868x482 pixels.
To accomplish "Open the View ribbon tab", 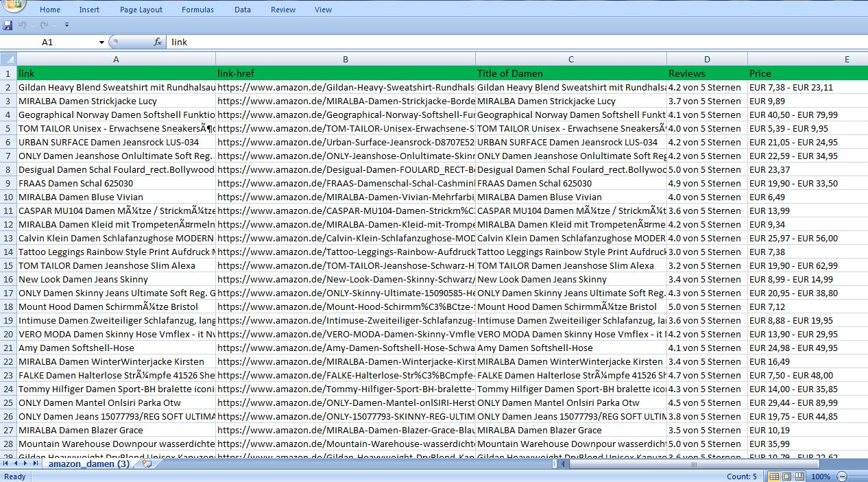I will click(x=324, y=10).
